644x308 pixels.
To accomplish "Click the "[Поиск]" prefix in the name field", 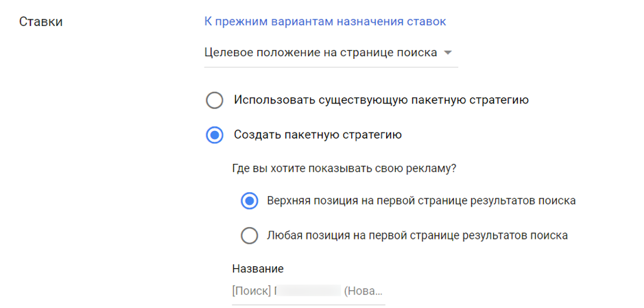I will pos(251,291).
